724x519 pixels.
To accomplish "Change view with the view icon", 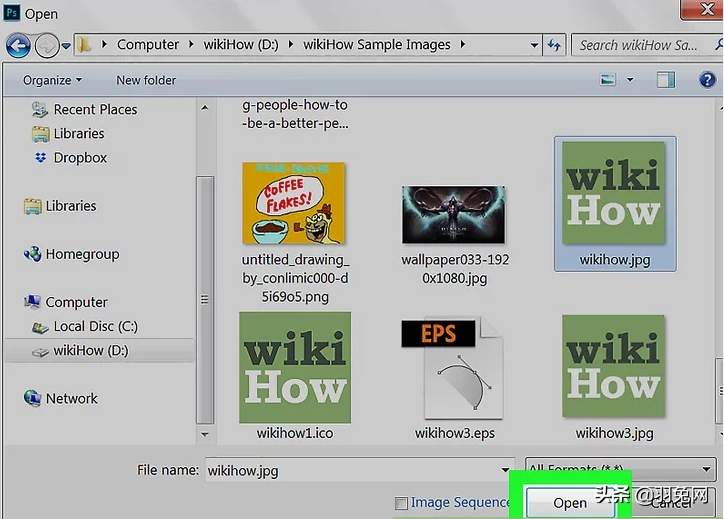I will [608, 80].
